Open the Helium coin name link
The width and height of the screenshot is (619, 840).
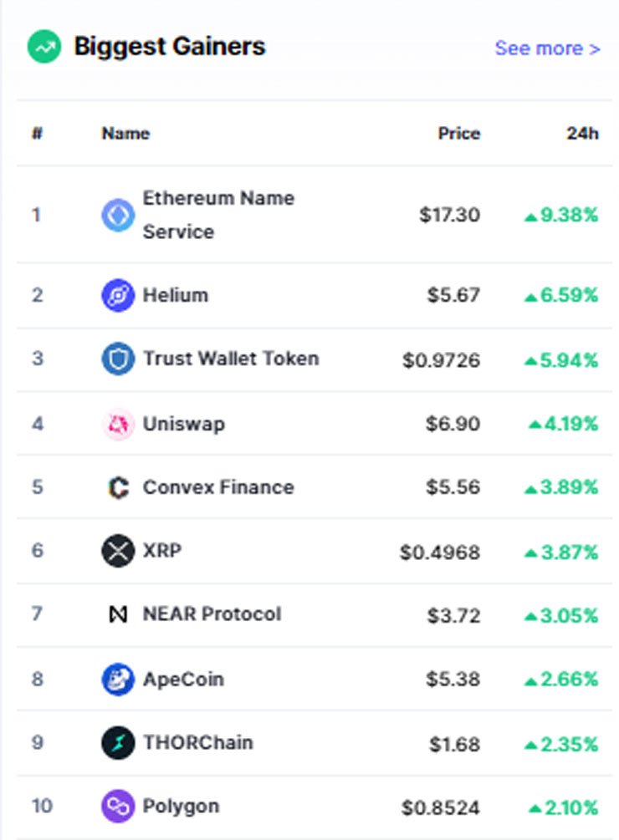coord(176,295)
